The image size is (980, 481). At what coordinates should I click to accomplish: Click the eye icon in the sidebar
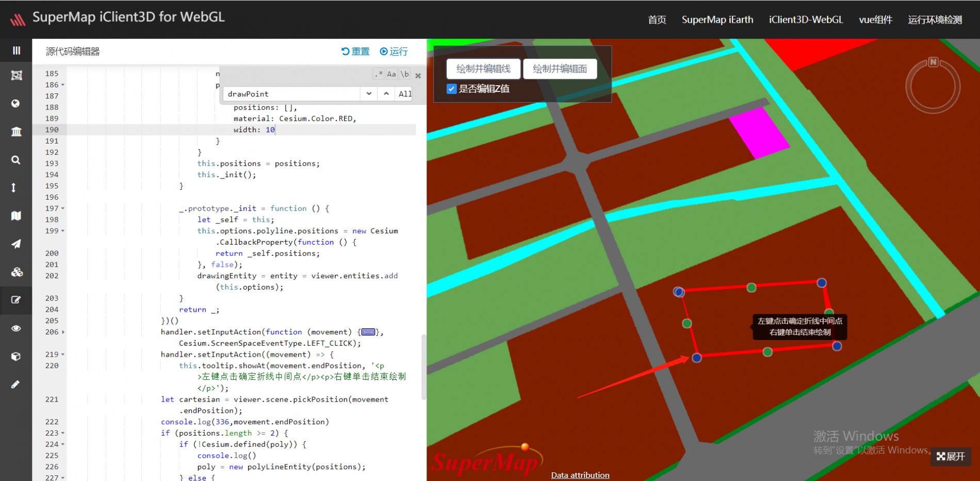pyautogui.click(x=16, y=328)
